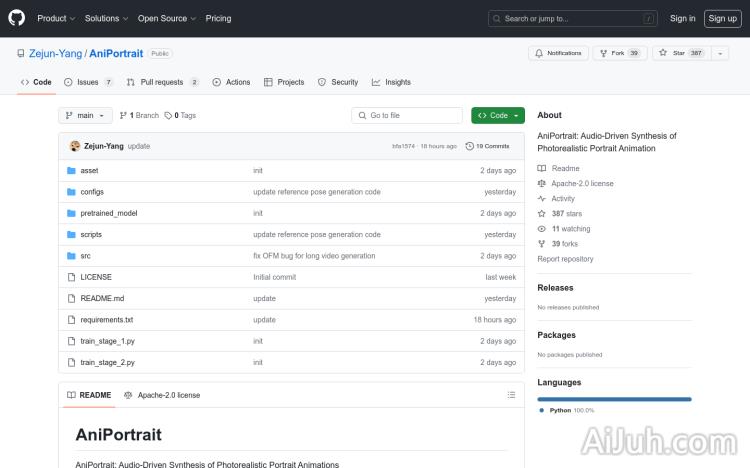
Task: Click Zejun-Yang's avatar thumbnail
Action: tap(75, 146)
